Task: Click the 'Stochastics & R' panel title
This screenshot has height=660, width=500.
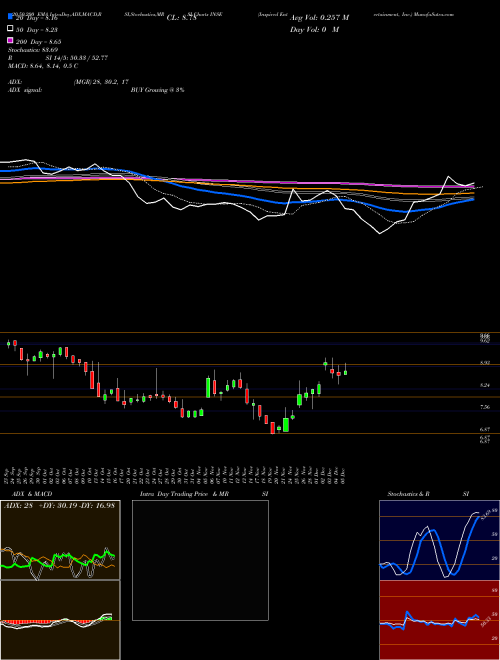Action: pyautogui.click(x=409, y=494)
